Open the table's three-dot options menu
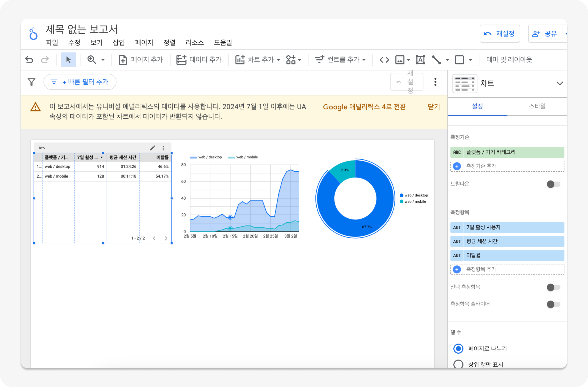The width and height of the screenshot is (588, 387). [x=163, y=148]
